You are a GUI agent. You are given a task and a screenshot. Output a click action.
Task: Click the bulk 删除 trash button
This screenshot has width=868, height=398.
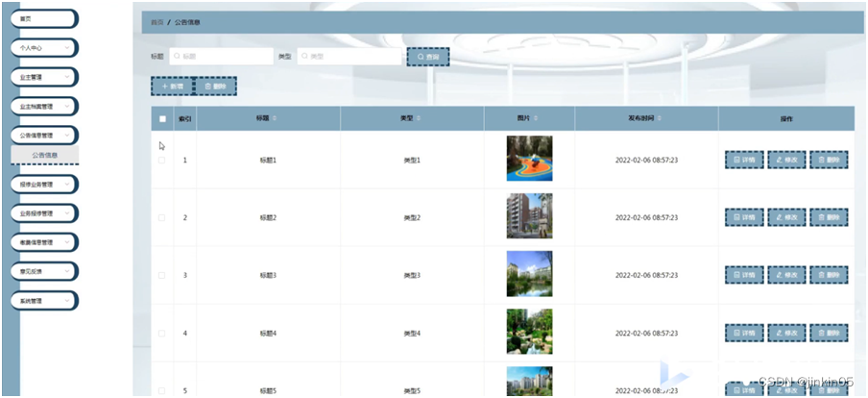(215, 87)
